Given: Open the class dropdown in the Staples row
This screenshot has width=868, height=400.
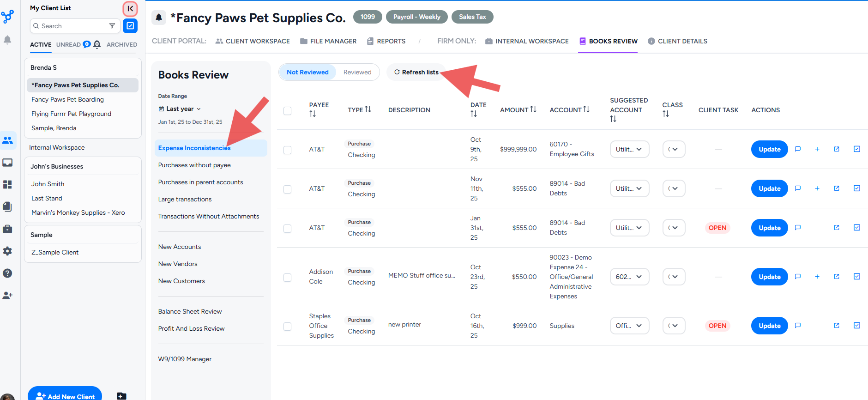Looking at the screenshot, I should [x=673, y=326].
